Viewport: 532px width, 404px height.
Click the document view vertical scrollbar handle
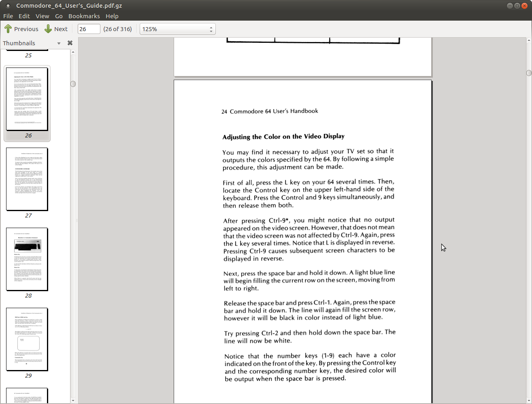[529, 73]
